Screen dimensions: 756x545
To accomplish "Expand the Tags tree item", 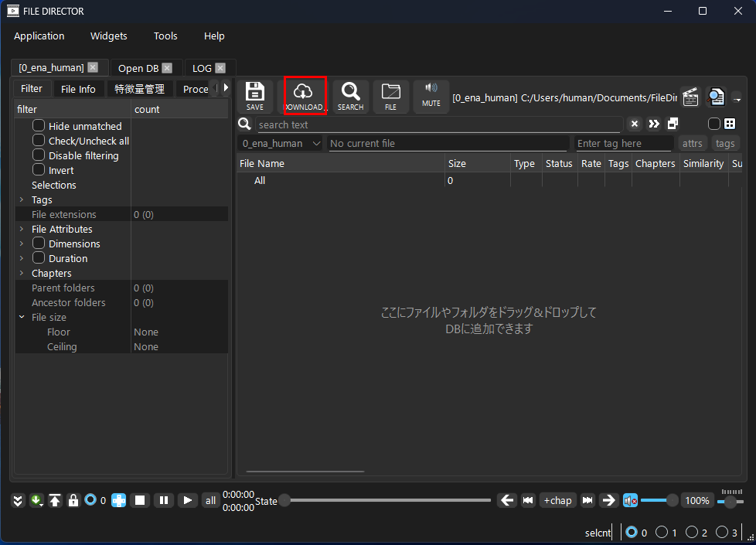I will [x=22, y=200].
